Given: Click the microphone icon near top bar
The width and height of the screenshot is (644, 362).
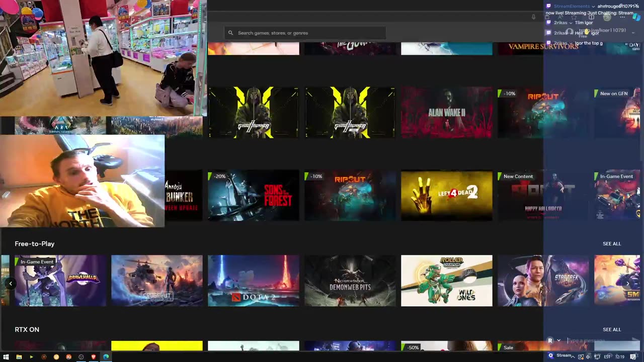Looking at the screenshot, I should coord(533,17).
